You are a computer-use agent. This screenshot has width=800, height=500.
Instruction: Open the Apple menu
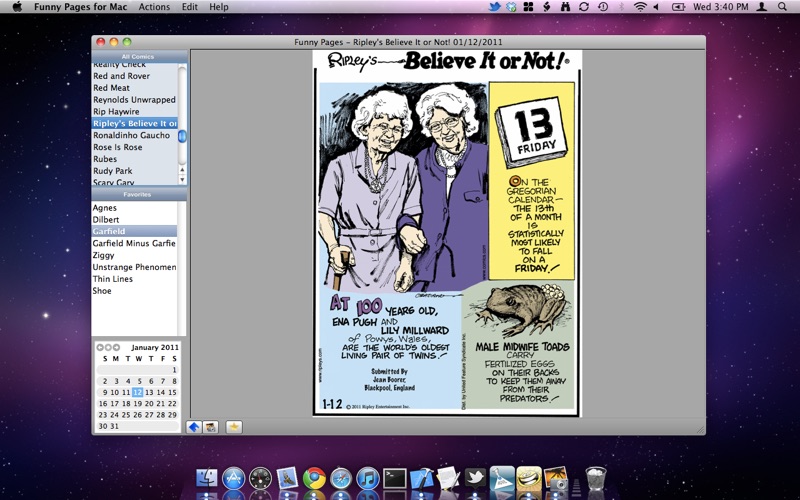(x=17, y=7)
